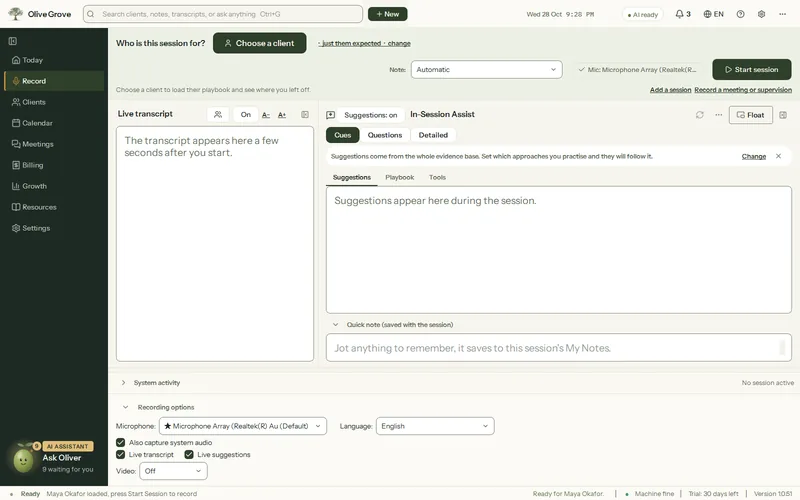Image resolution: width=800 pixels, height=500 pixels.
Task: Click the quick note text field
Action: [559, 347]
